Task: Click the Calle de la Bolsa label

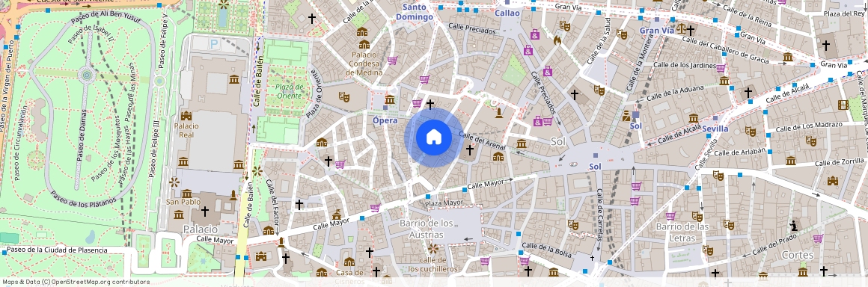Action: coord(546,250)
